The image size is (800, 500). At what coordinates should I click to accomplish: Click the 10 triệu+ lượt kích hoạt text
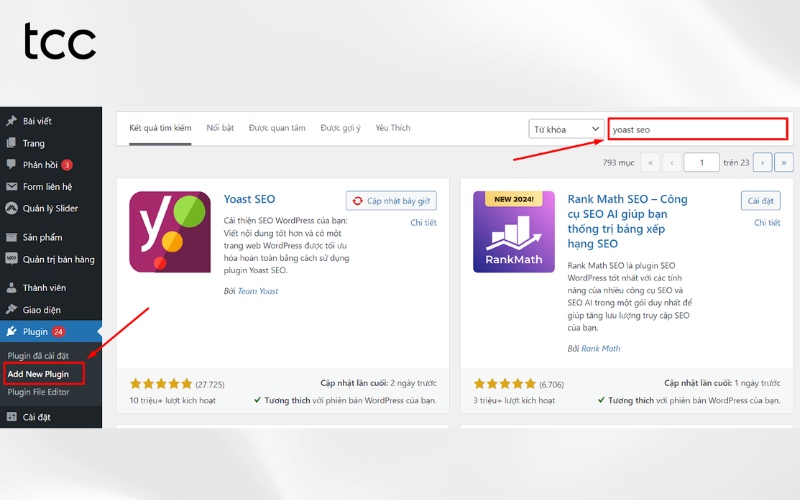click(x=172, y=401)
